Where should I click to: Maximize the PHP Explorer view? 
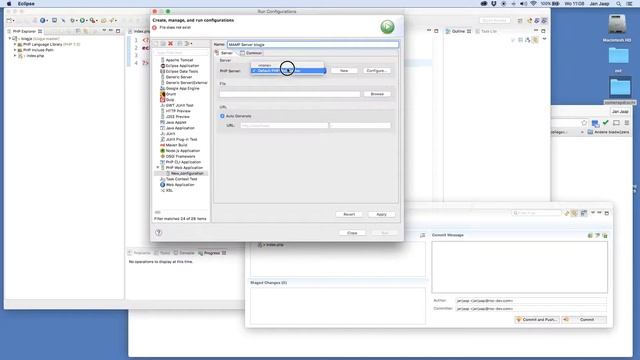tap(118, 31)
